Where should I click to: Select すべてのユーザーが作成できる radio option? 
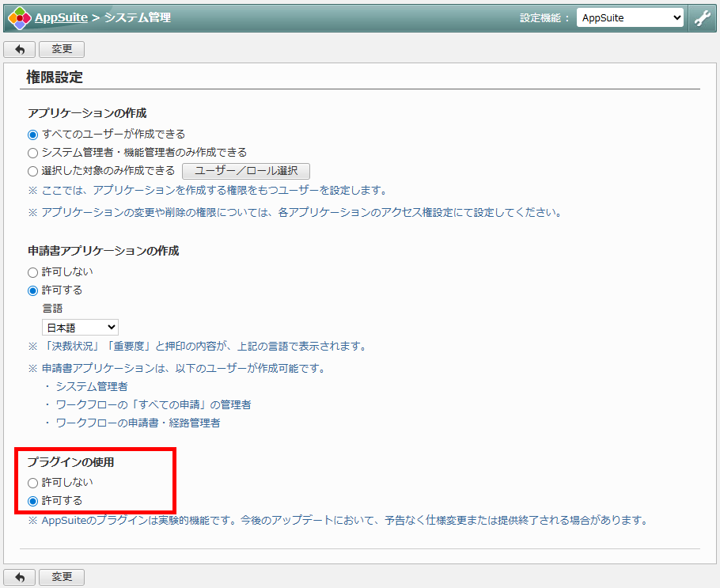click(33, 135)
